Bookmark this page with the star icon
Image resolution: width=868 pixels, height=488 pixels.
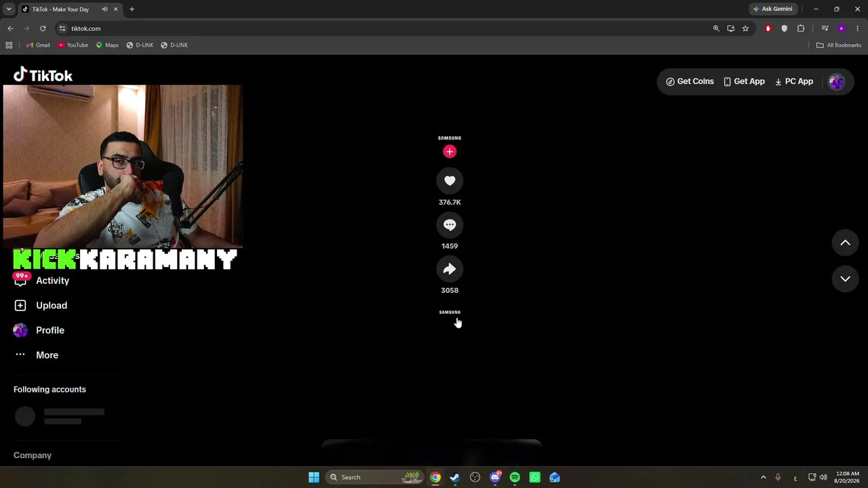(x=745, y=28)
